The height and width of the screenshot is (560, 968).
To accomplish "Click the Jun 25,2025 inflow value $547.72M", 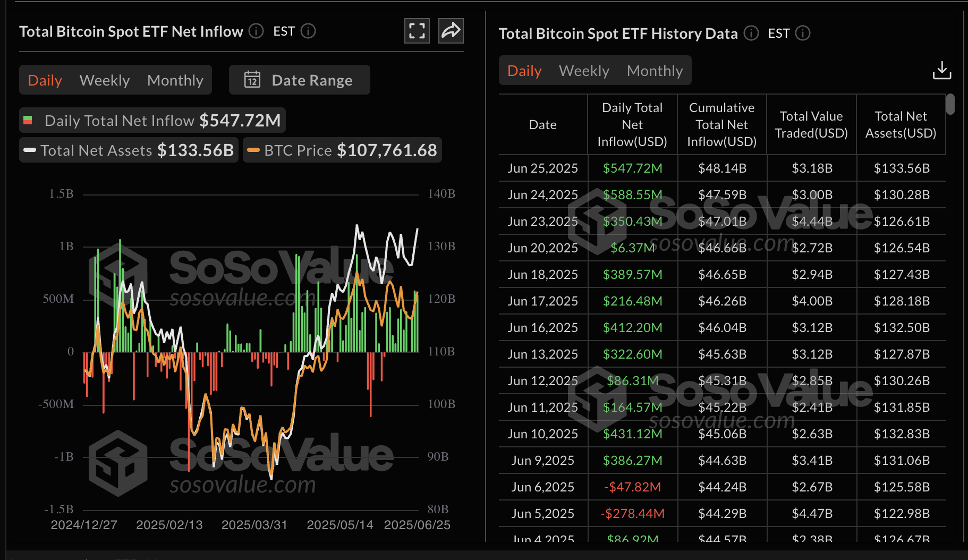I will click(x=632, y=168).
